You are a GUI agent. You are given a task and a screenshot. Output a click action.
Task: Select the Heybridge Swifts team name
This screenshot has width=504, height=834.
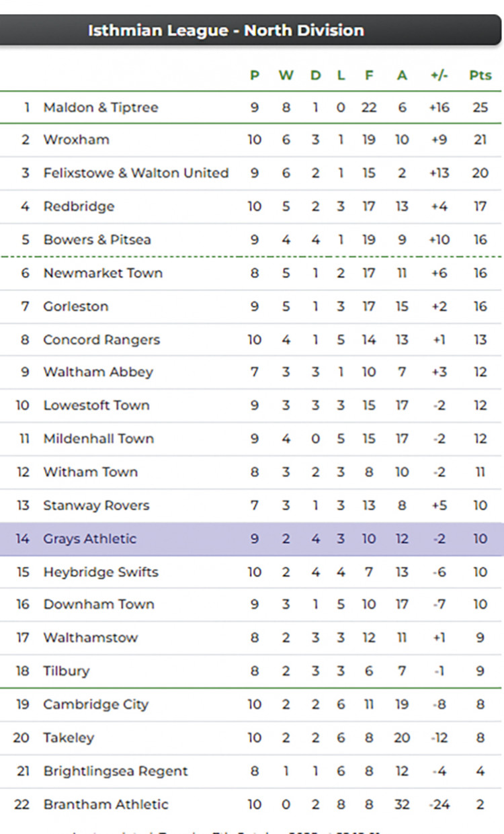coord(101,573)
